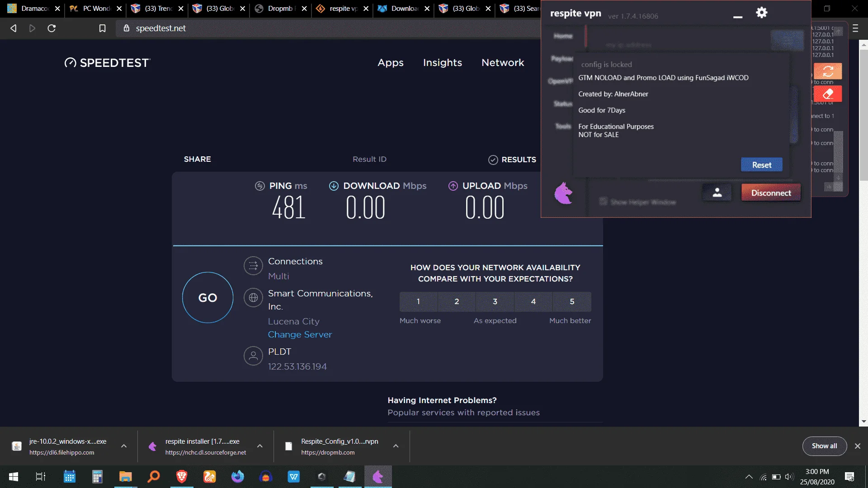Rate network availability as 5
868x488 pixels.
(x=572, y=301)
